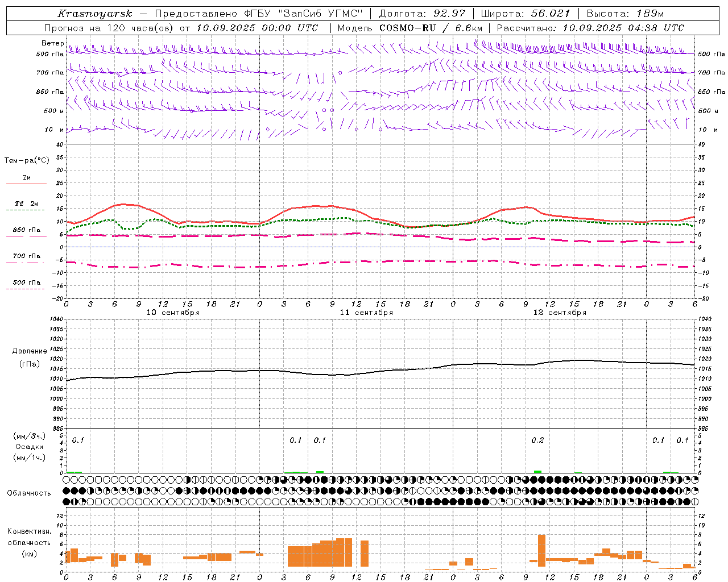Click the Высота: 189м value
Image resolution: width=728 pixels, height=582 pixels.
[625, 14]
